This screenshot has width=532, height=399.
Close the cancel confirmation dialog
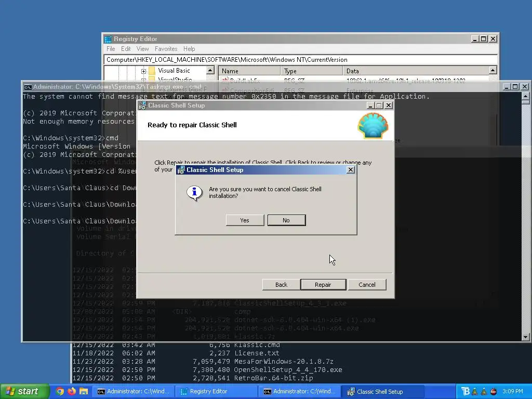tap(351, 170)
